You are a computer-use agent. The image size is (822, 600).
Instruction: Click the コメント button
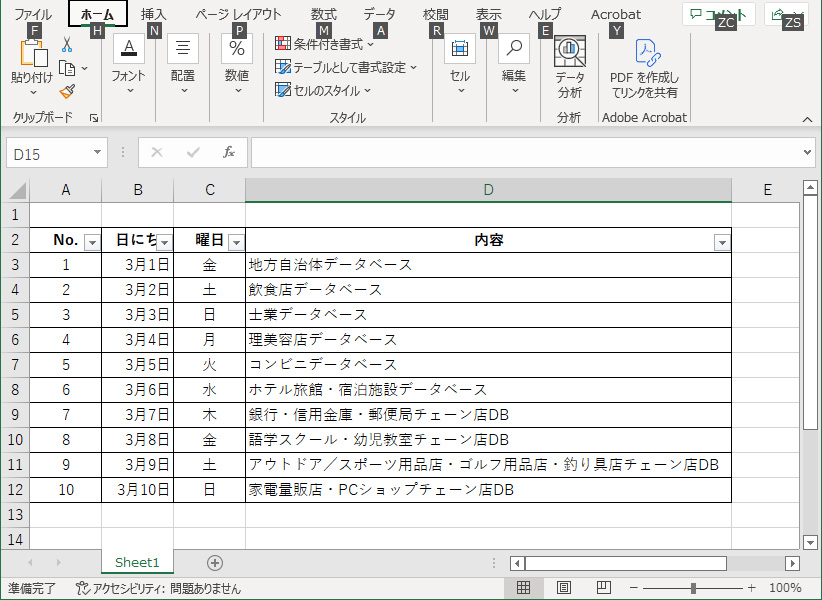point(718,14)
